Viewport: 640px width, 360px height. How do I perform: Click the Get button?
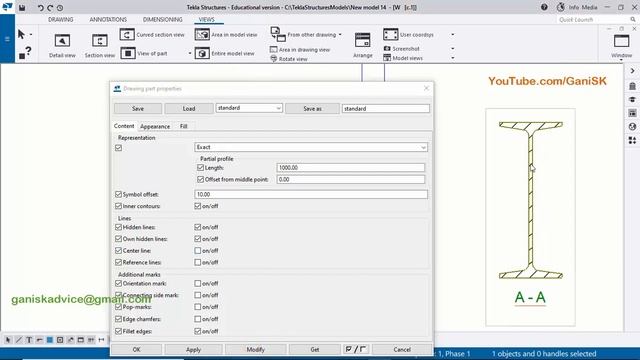click(x=315, y=349)
